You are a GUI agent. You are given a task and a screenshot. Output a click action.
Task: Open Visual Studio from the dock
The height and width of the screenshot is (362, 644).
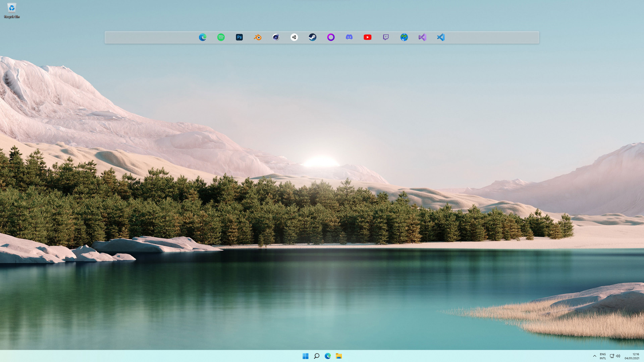click(x=422, y=37)
